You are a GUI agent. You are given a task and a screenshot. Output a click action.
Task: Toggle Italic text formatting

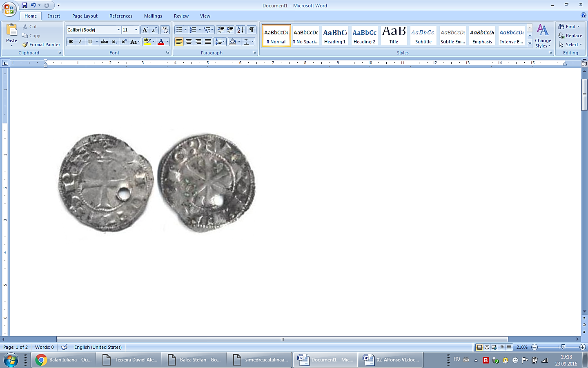tap(80, 42)
